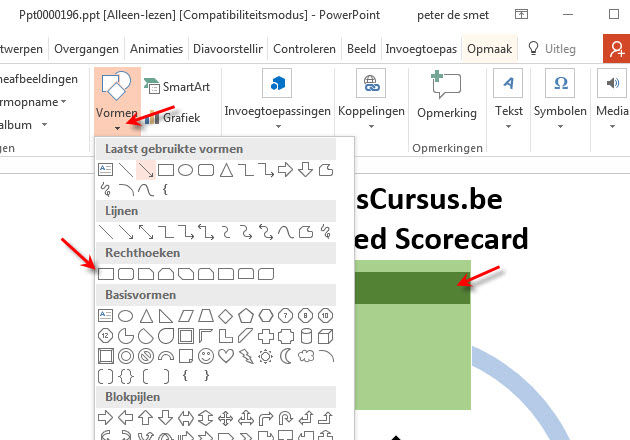Open the Opmaak contextual tab
Image resolution: width=630 pixels, height=440 pixels.
[489, 49]
